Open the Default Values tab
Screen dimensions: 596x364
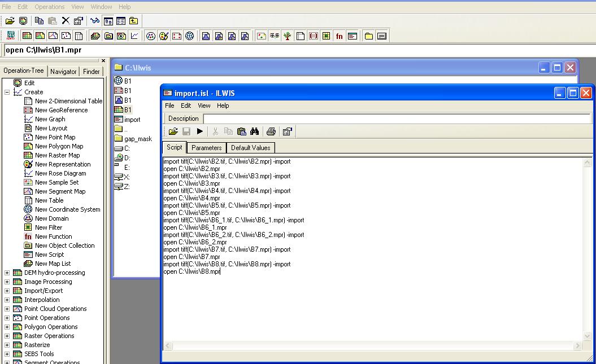[250, 148]
